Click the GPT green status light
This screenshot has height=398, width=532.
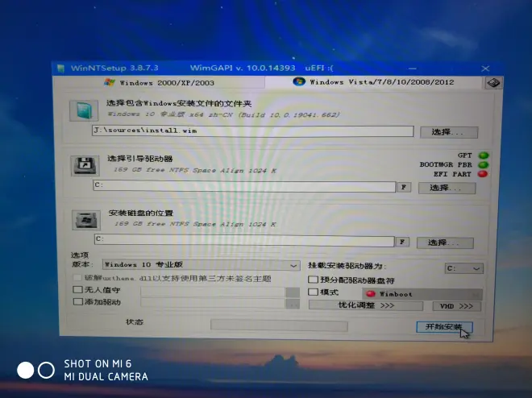[x=484, y=155]
